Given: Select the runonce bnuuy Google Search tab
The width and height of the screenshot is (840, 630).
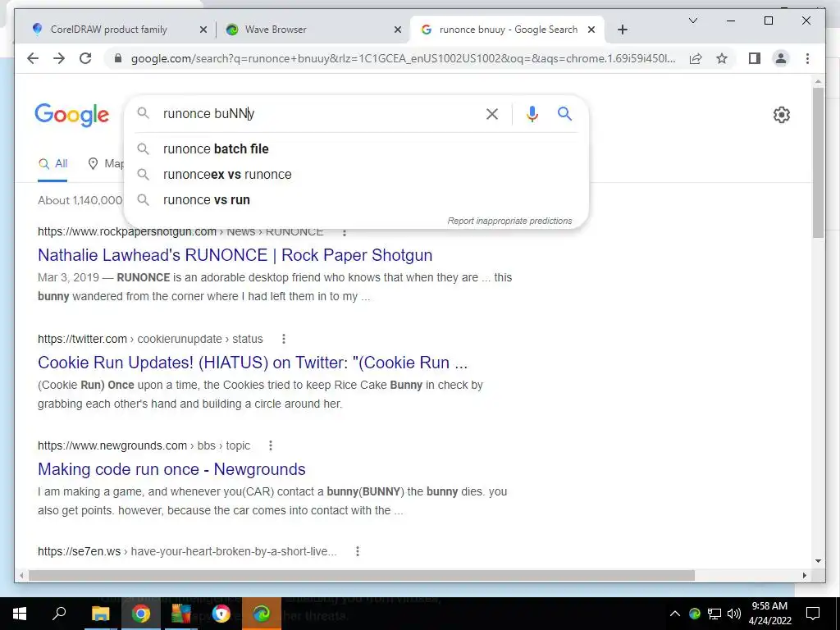Looking at the screenshot, I should coord(509,30).
